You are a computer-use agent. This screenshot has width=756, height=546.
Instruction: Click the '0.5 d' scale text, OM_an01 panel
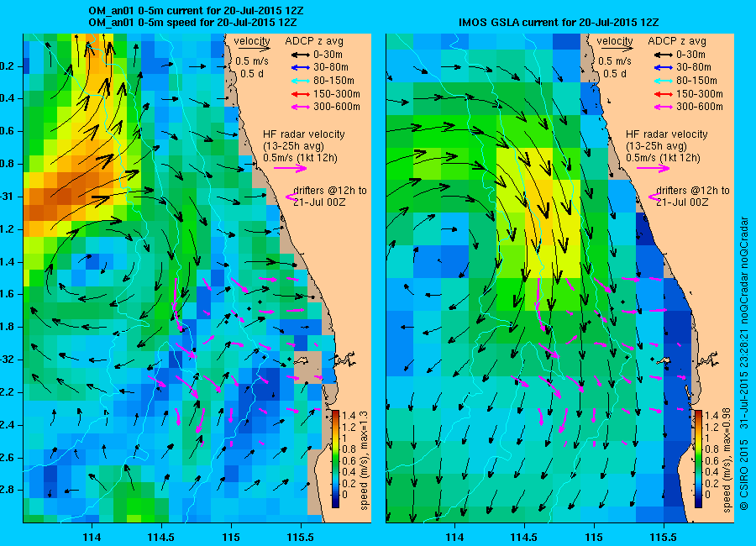[251, 74]
